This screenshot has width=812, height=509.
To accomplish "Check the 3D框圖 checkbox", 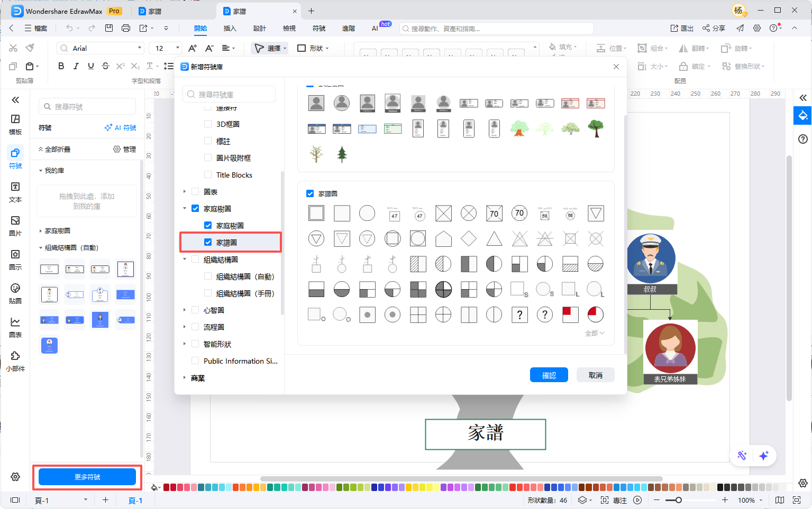I will click(208, 124).
